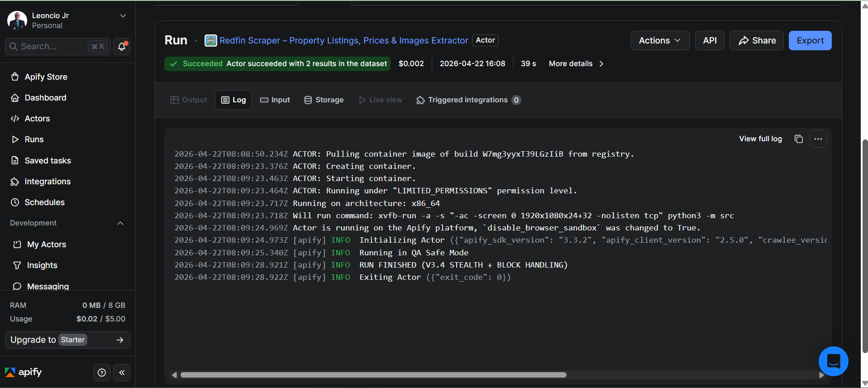The height and width of the screenshot is (388, 868).
Task: Click the RAM 0 MB / 8 GB value
Action: (x=104, y=306)
